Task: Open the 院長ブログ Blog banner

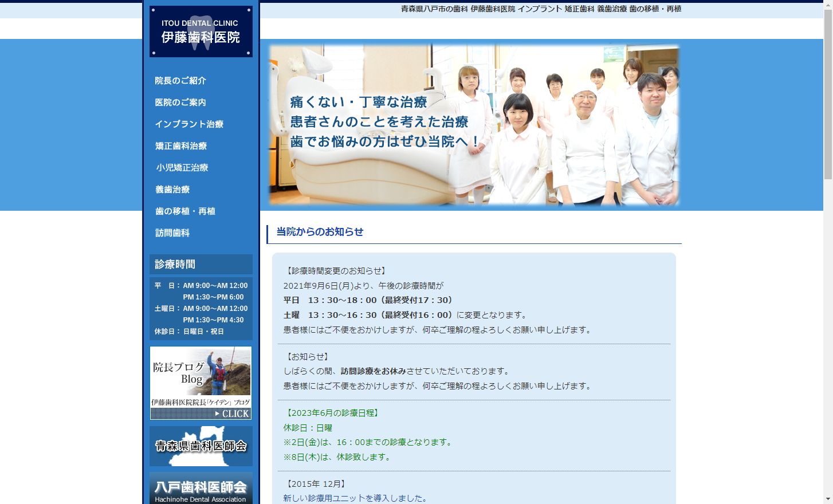Action: click(201, 383)
